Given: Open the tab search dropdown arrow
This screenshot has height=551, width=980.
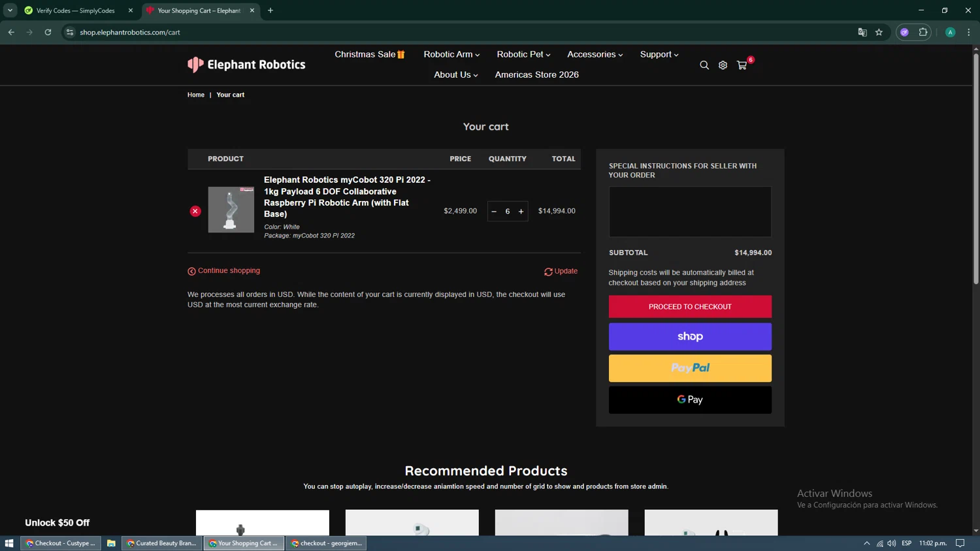Looking at the screenshot, I should 10,10.
